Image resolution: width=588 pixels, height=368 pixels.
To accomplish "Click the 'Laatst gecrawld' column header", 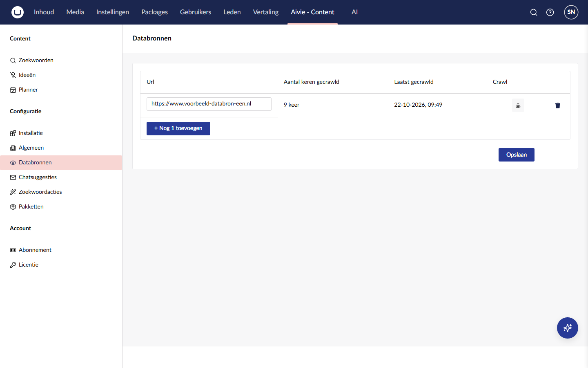I will click(414, 82).
